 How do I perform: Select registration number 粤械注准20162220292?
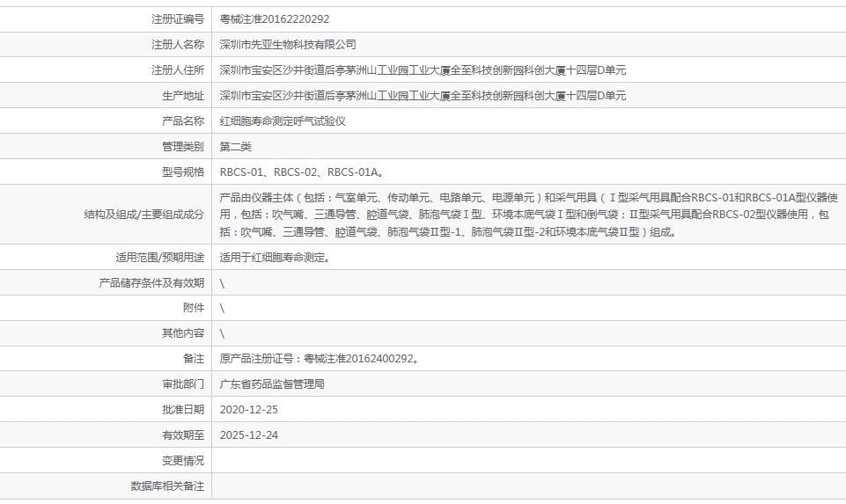(x=274, y=19)
